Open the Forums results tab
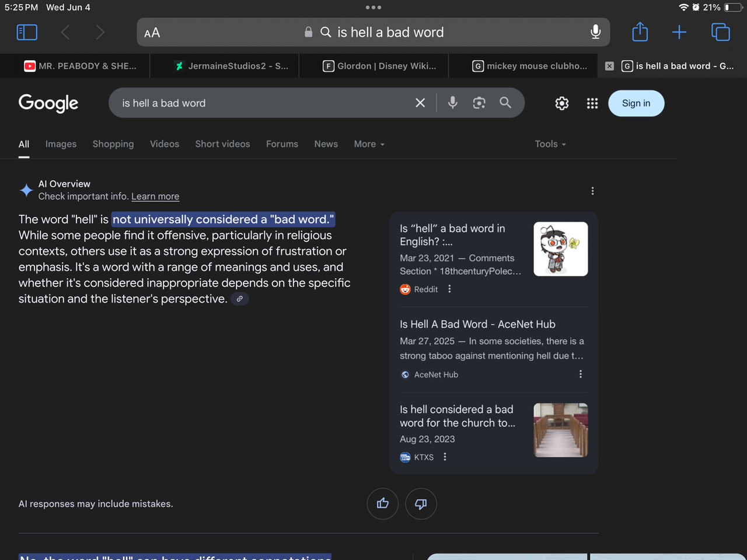Image resolution: width=747 pixels, height=560 pixels. point(282,144)
